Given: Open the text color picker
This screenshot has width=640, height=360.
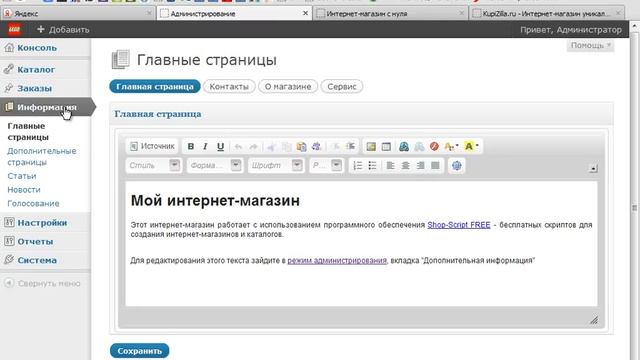Looking at the screenshot, I should point(451,147).
